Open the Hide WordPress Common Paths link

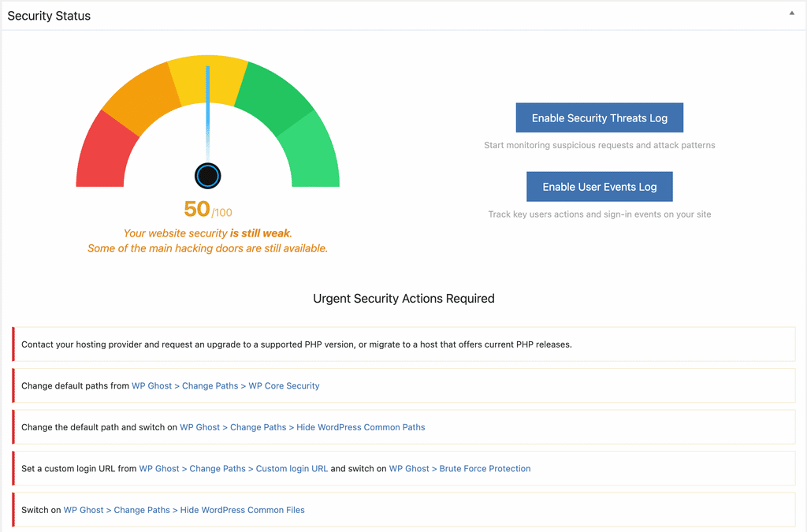[361, 426]
